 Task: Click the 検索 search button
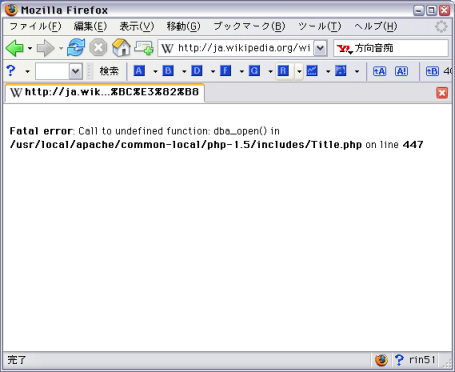[109, 71]
